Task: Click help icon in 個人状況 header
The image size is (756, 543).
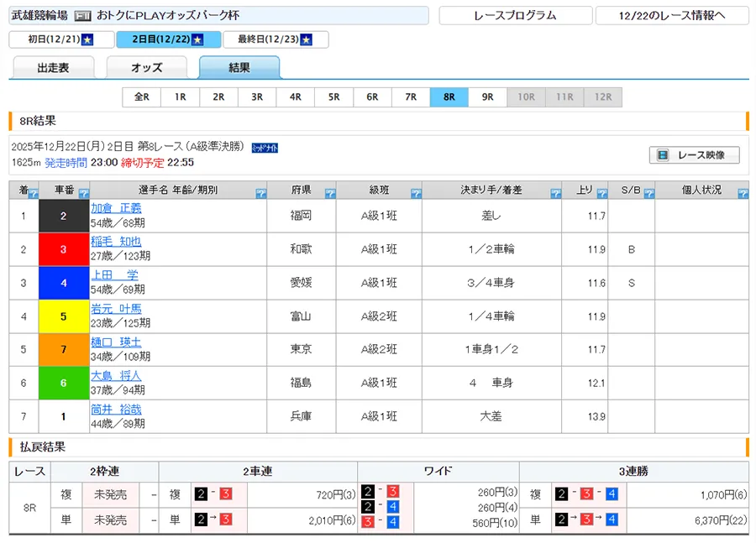Action: pyautogui.click(x=743, y=194)
